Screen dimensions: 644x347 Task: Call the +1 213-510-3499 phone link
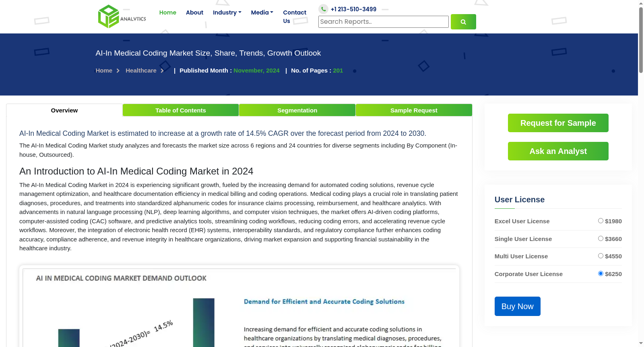click(353, 9)
